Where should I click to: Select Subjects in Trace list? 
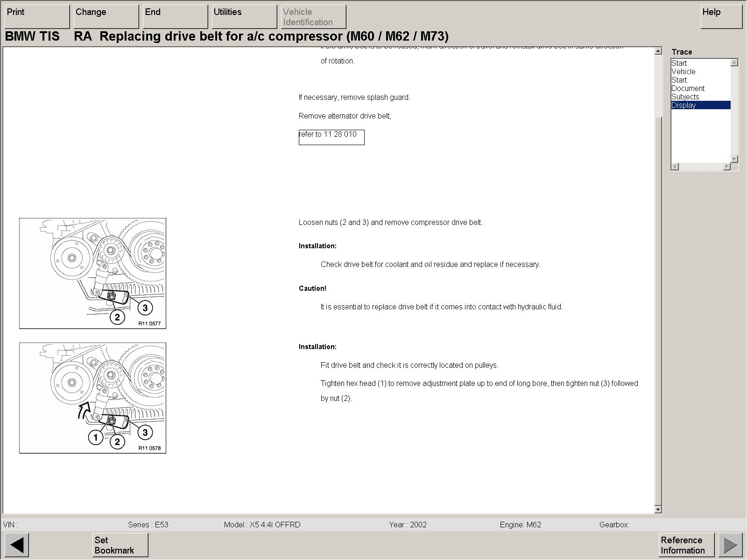685,97
